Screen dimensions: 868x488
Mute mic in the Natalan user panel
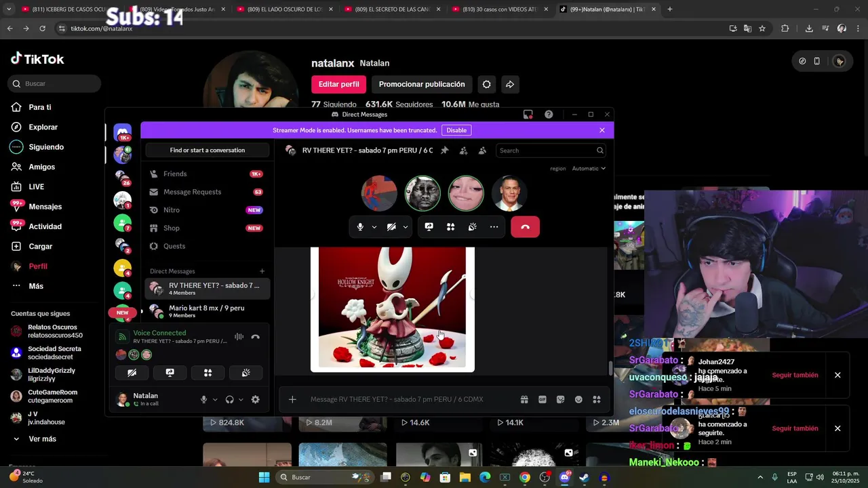click(x=203, y=400)
